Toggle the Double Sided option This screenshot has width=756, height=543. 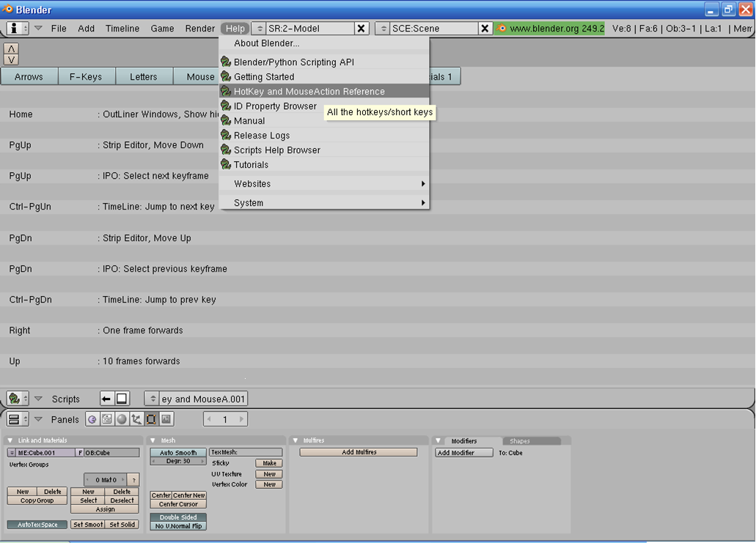point(178,517)
